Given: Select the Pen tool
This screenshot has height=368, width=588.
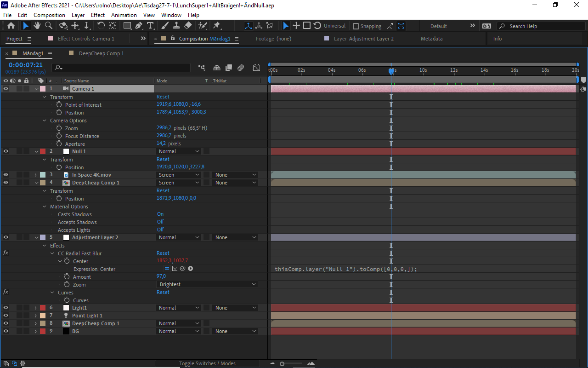Looking at the screenshot, I should pos(139,26).
